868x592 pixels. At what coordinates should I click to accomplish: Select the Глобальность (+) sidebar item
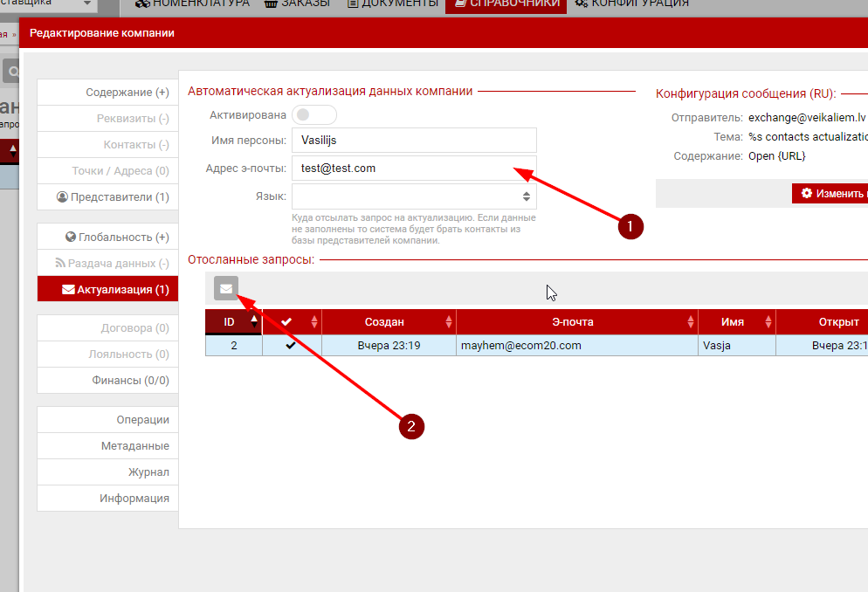pos(107,237)
